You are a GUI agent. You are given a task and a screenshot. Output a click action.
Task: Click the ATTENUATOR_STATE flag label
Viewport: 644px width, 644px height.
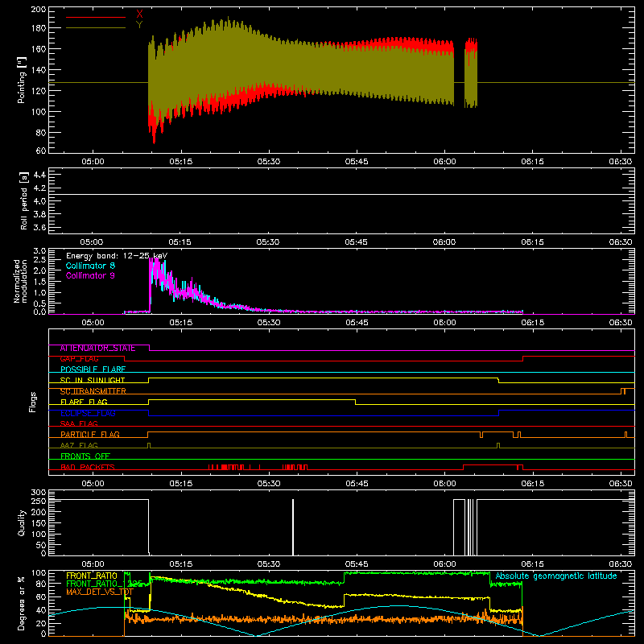tap(97, 349)
